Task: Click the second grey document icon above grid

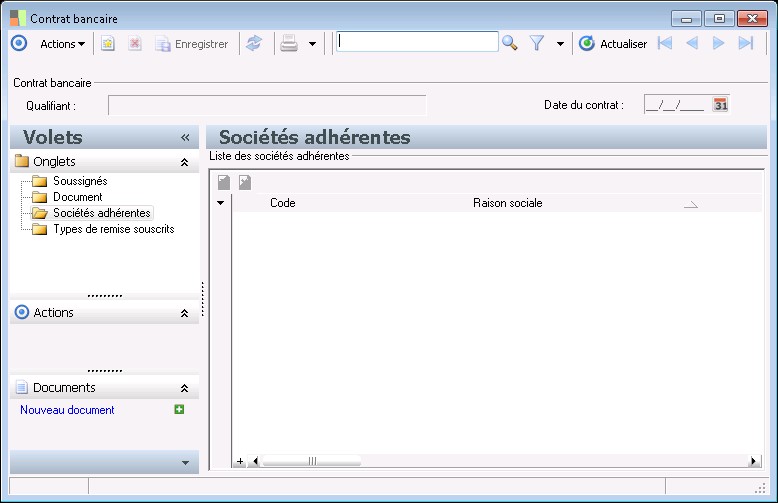Action: tap(245, 182)
